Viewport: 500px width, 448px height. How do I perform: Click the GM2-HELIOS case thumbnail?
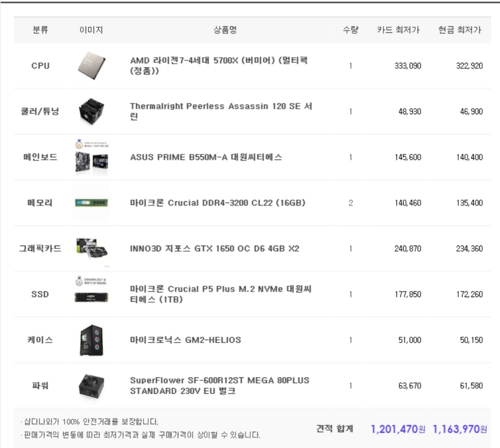coord(92,340)
